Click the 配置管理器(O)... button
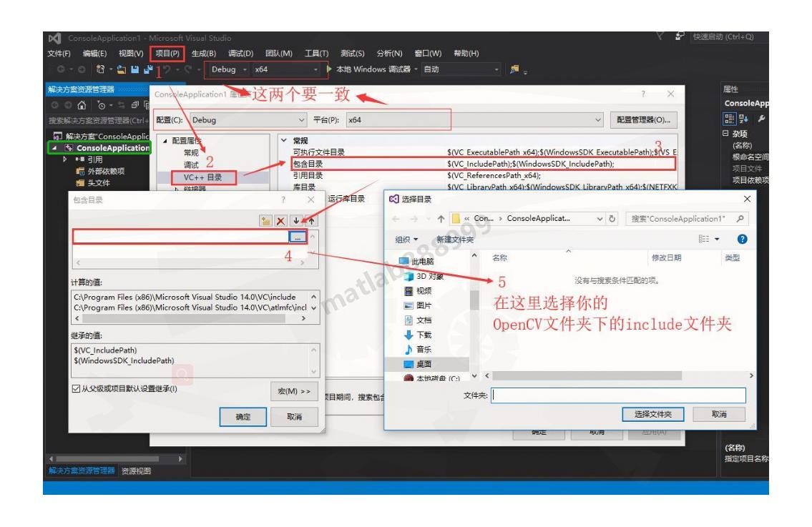The width and height of the screenshot is (812, 527). 643,119
